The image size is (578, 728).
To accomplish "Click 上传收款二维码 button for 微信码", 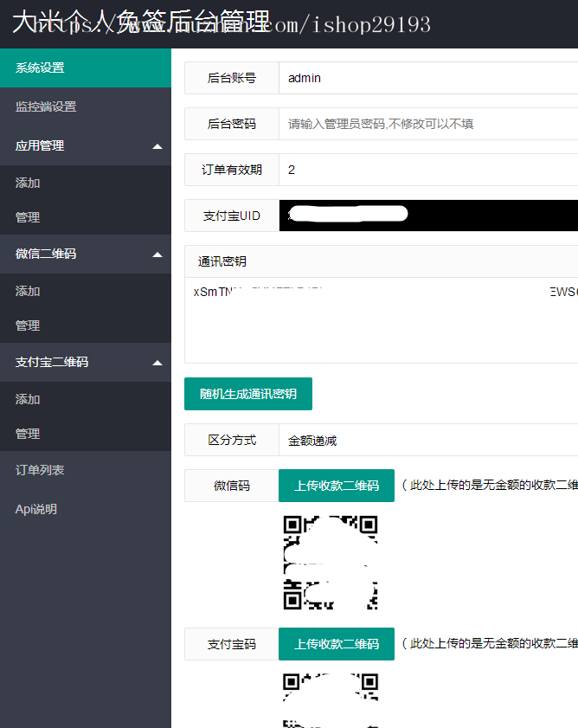I will pos(337,486).
